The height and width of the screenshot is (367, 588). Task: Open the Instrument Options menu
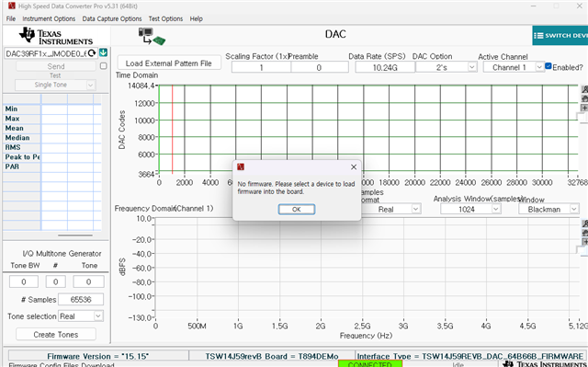[x=49, y=18]
